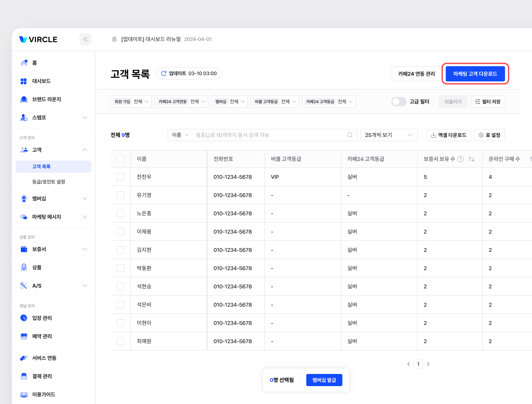
Task: Click the 상품 shopping bag icon
Action: click(24, 268)
